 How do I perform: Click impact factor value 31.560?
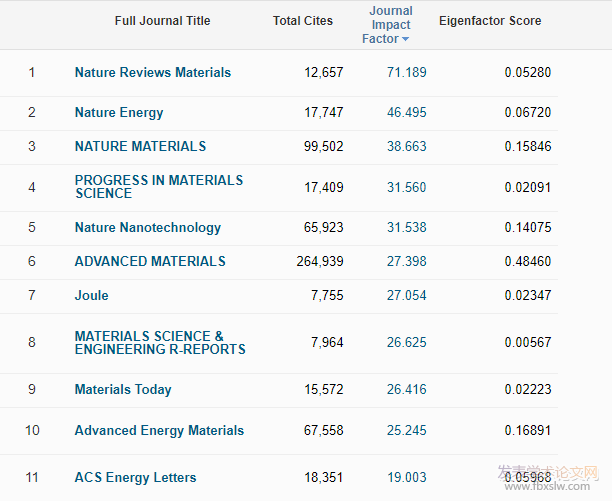(407, 188)
